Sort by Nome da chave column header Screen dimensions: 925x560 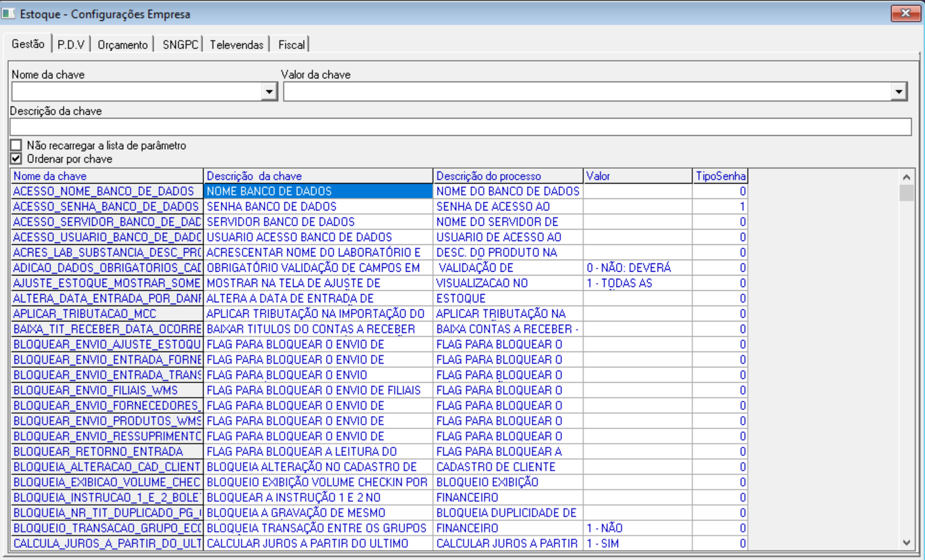pos(107,176)
